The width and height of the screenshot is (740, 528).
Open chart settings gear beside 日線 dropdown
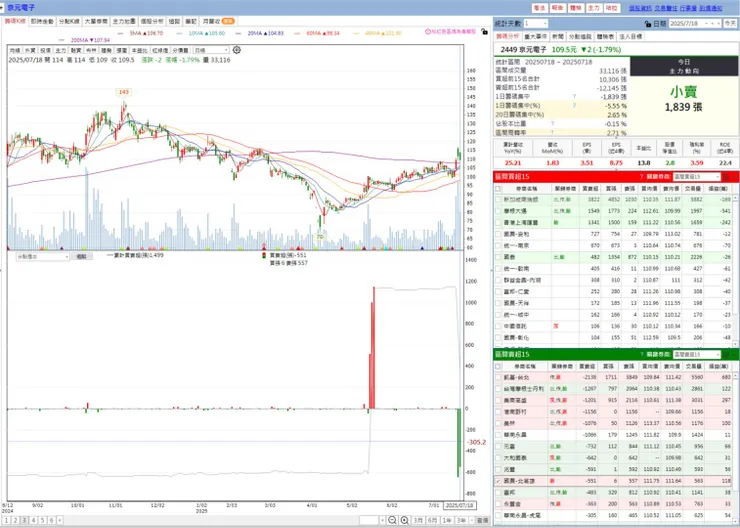point(237,50)
